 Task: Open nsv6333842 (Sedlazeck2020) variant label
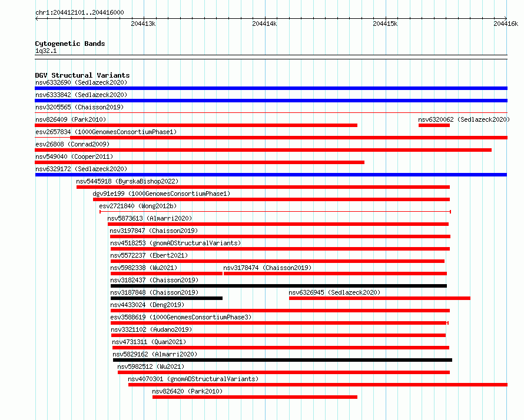pos(81,95)
